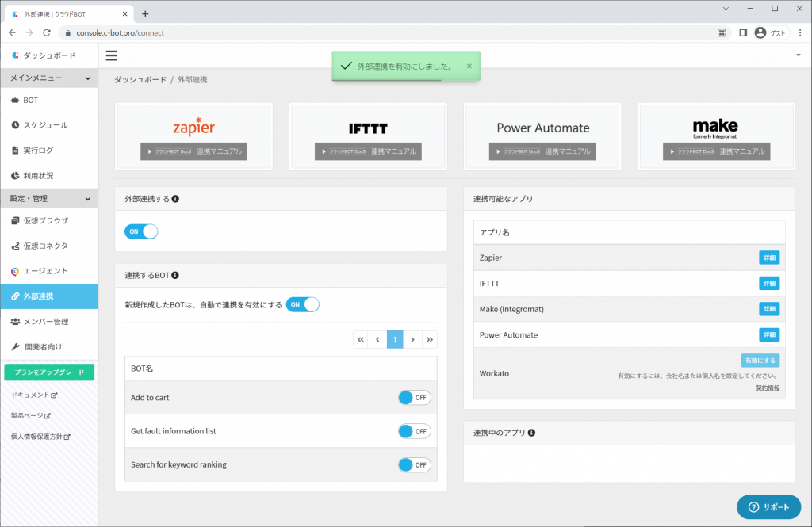Screen dimensions: 812x527
Task: Collapse the メインメニュー section
Action: tap(49, 78)
